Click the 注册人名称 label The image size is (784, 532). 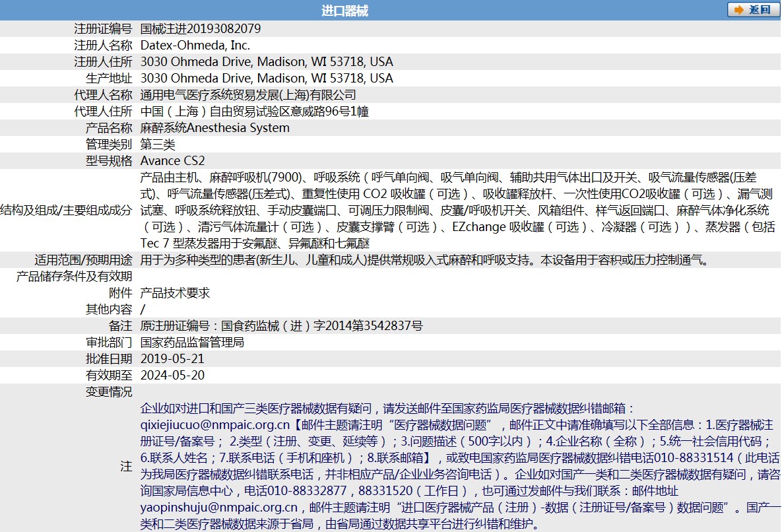103,45
